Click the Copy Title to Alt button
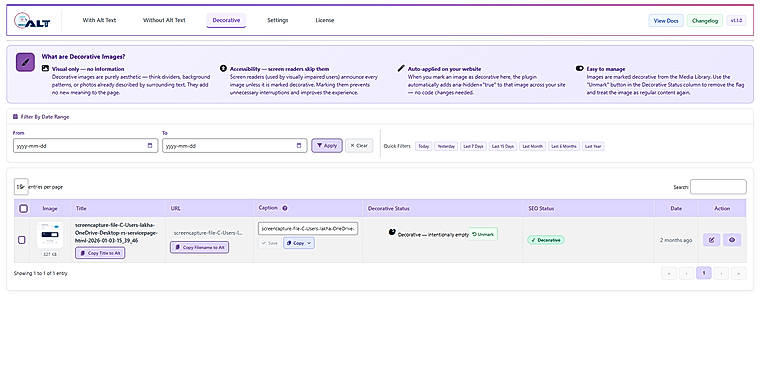The width and height of the screenshot is (760, 368). click(100, 253)
